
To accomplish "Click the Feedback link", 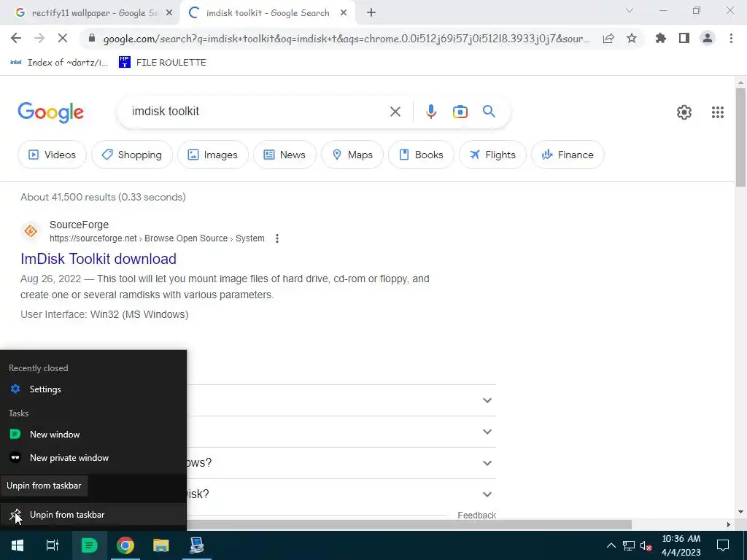I will [476, 516].
